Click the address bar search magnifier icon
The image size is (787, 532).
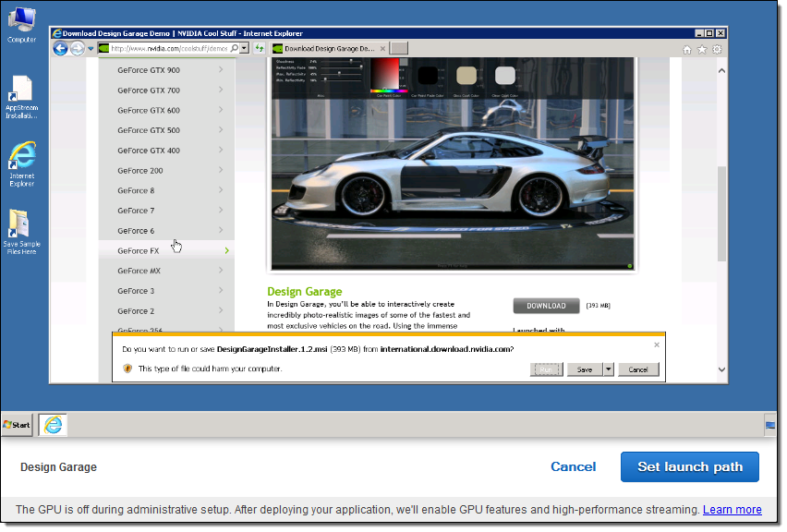(x=234, y=48)
